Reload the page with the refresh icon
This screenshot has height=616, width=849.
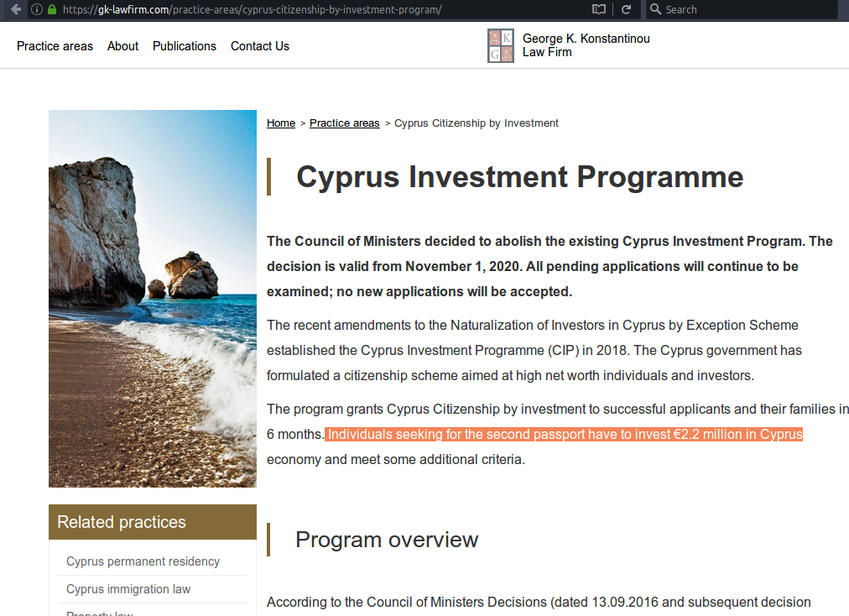pos(626,9)
